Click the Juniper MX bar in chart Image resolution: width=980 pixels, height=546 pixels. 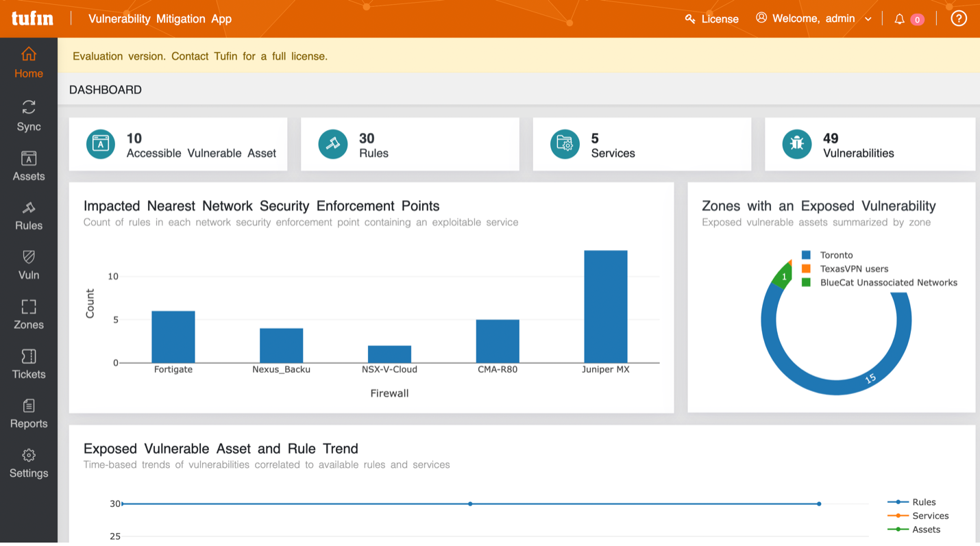[606, 306]
